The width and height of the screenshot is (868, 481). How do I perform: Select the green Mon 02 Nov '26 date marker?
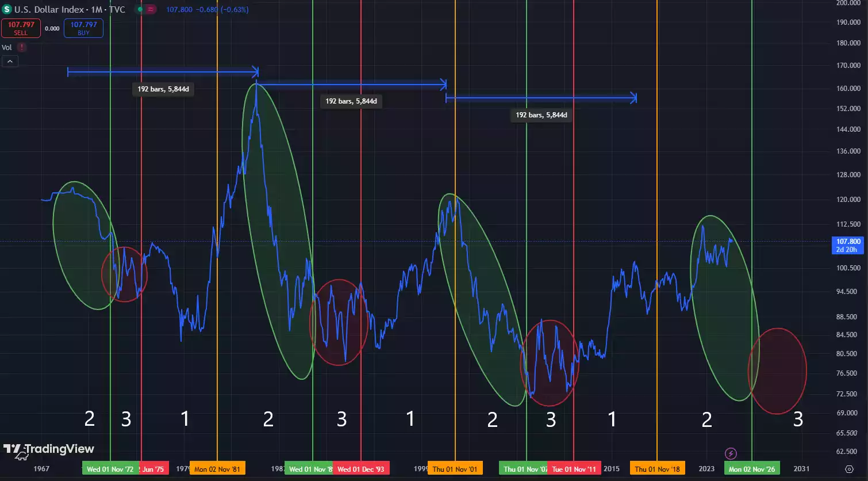tap(751, 468)
